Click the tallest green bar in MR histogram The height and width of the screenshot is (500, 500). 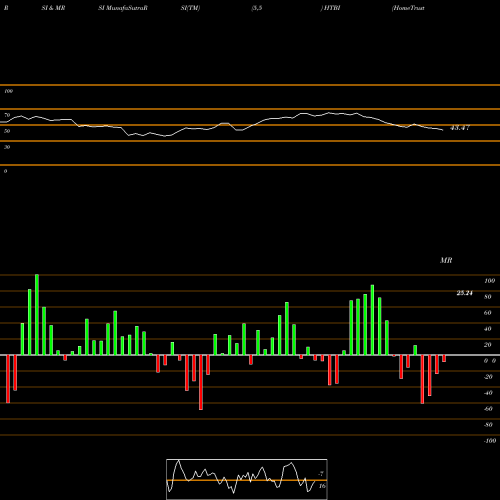pyautogui.click(x=37, y=315)
